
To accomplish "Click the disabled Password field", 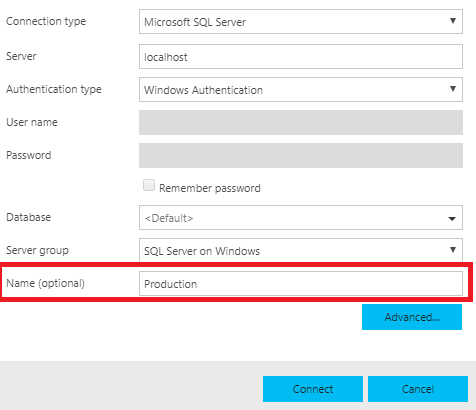I will (301, 155).
